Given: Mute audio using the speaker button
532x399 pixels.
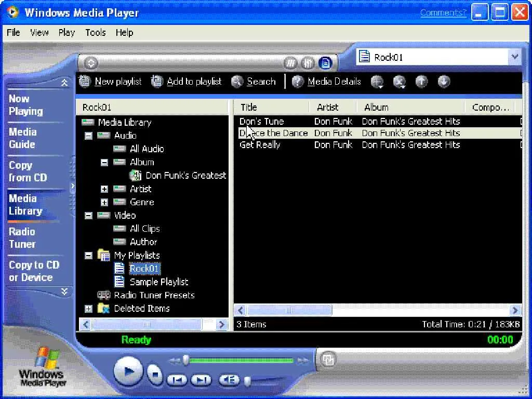Looking at the screenshot, I should point(229,380).
